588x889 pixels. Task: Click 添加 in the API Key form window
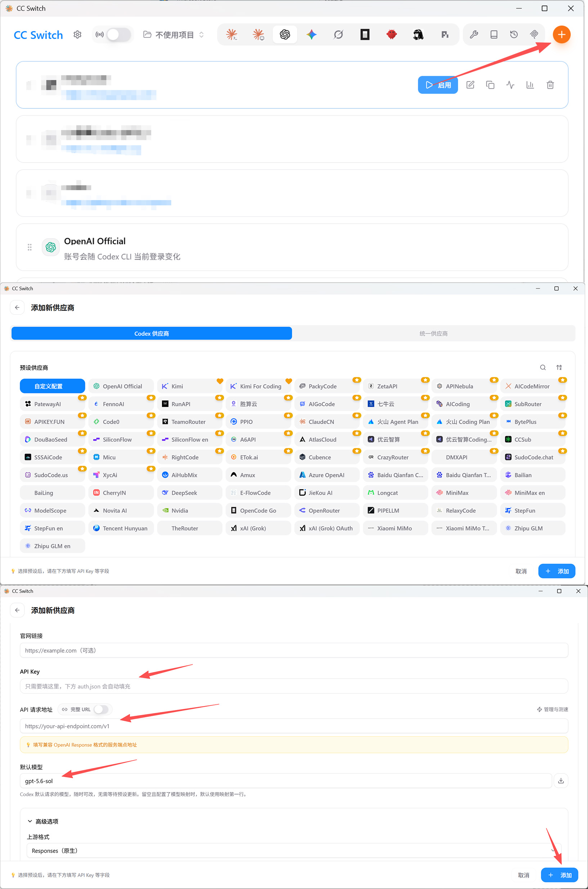click(x=559, y=875)
